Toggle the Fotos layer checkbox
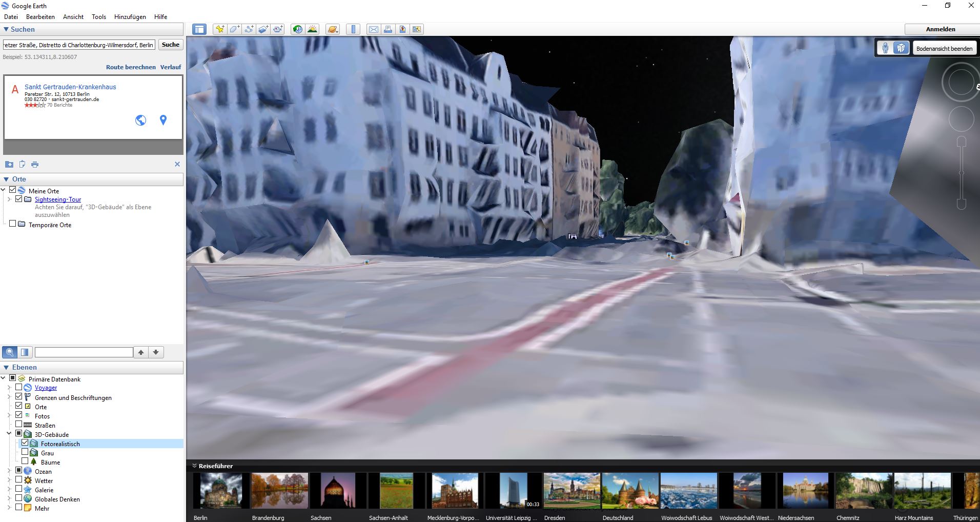 (19, 415)
